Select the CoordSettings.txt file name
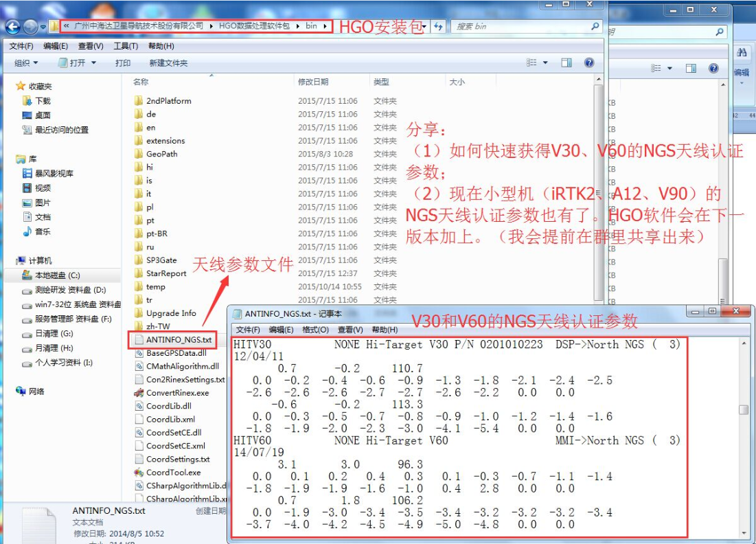The image size is (756, 544). click(x=178, y=459)
